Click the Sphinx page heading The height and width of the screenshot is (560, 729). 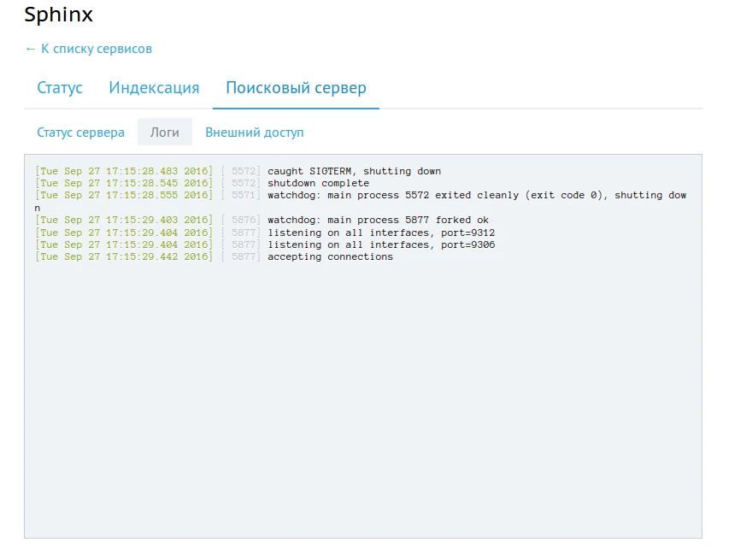coord(58,15)
